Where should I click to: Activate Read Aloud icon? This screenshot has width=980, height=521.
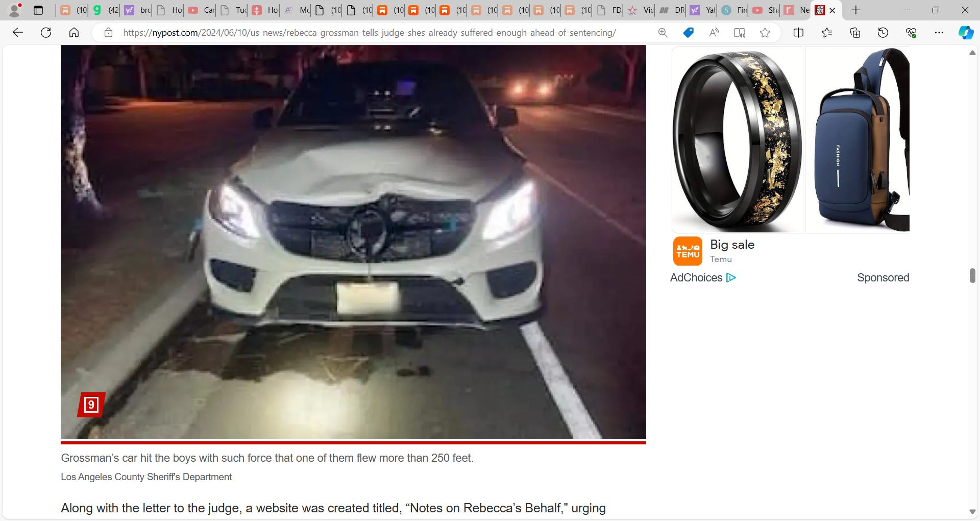pos(714,33)
